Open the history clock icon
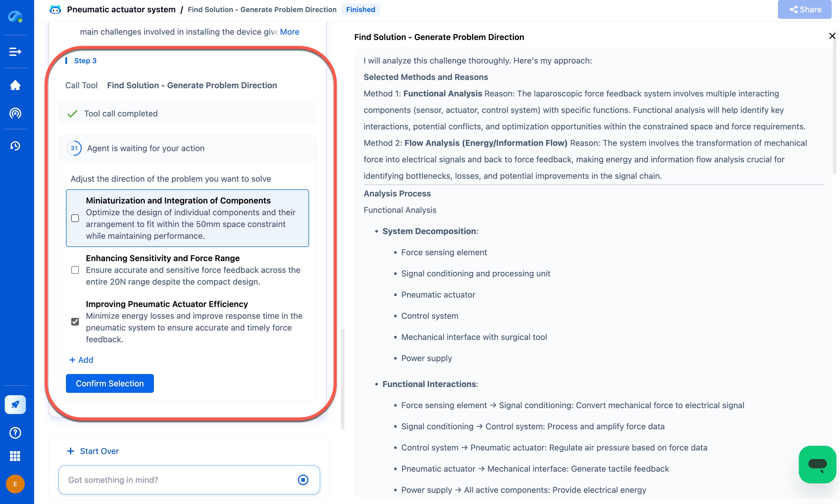Image resolution: width=840 pixels, height=504 pixels. coord(15,146)
